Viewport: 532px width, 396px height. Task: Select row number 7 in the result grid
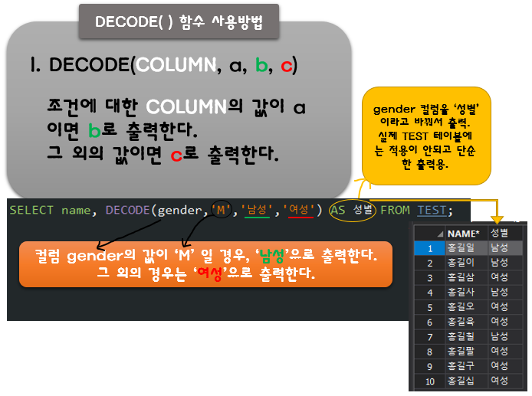[429, 337]
